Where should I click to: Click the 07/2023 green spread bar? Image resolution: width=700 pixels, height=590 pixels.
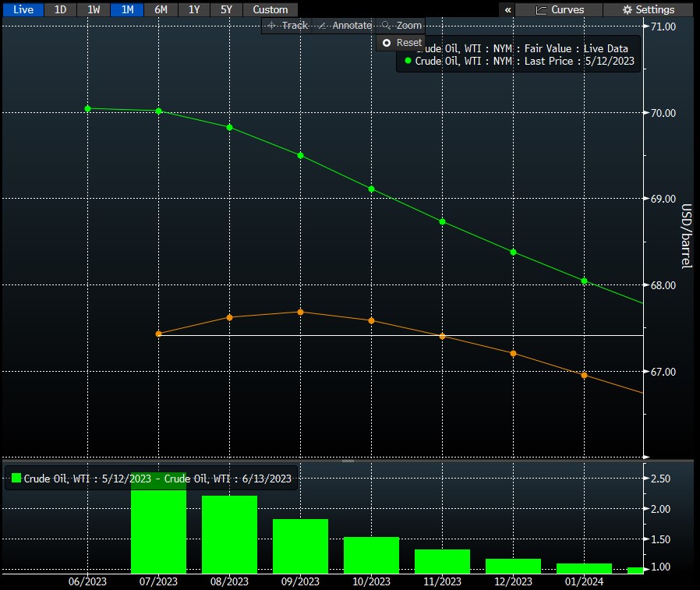tap(158, 530)
